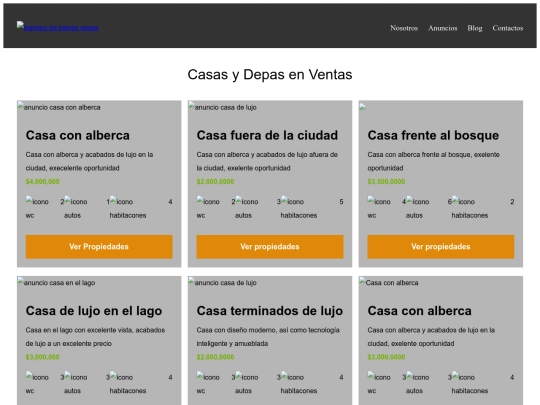Click description 'Casa en el lago con excelente vista'
Viewport: 540px width, 405px height.
point(95,337)
